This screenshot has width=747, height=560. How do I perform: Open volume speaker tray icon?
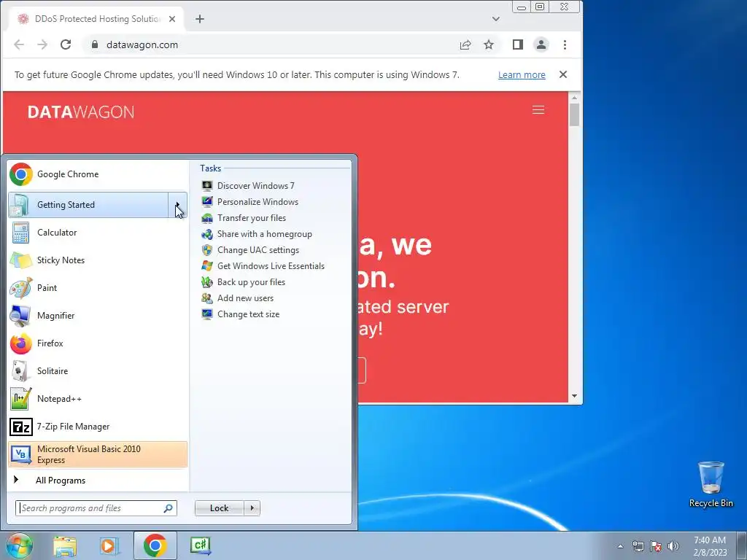pyautogui.click(x=673, y=546)
